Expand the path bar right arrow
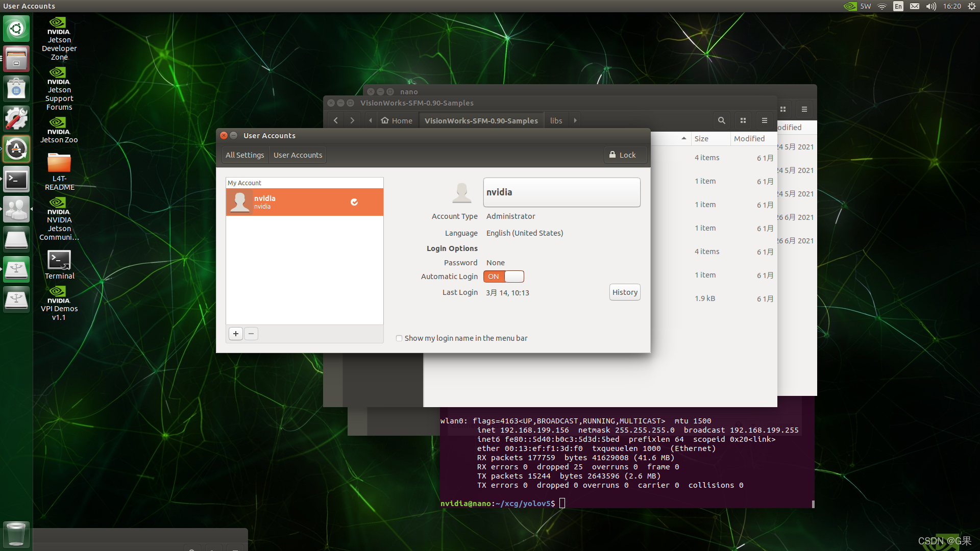 point(575,120)
